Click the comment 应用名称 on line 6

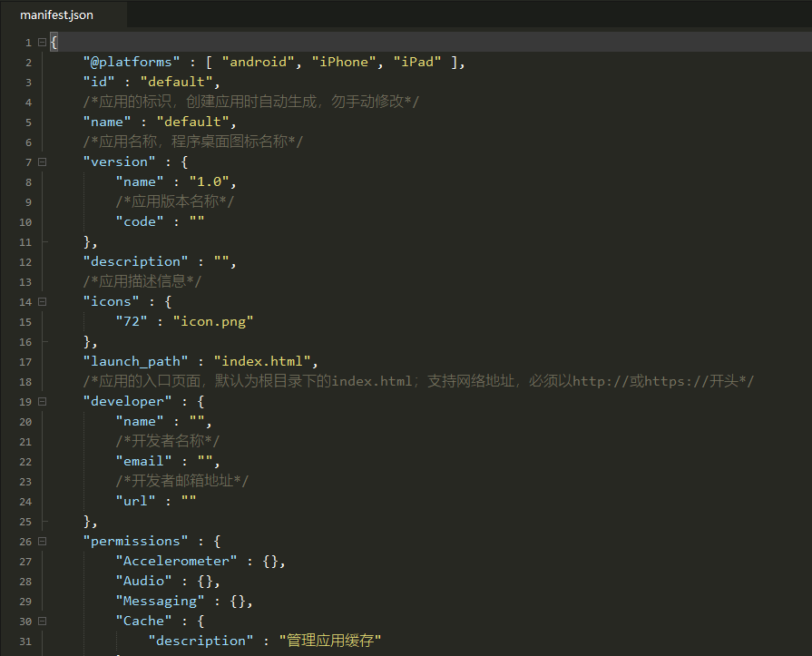[193, 142]
